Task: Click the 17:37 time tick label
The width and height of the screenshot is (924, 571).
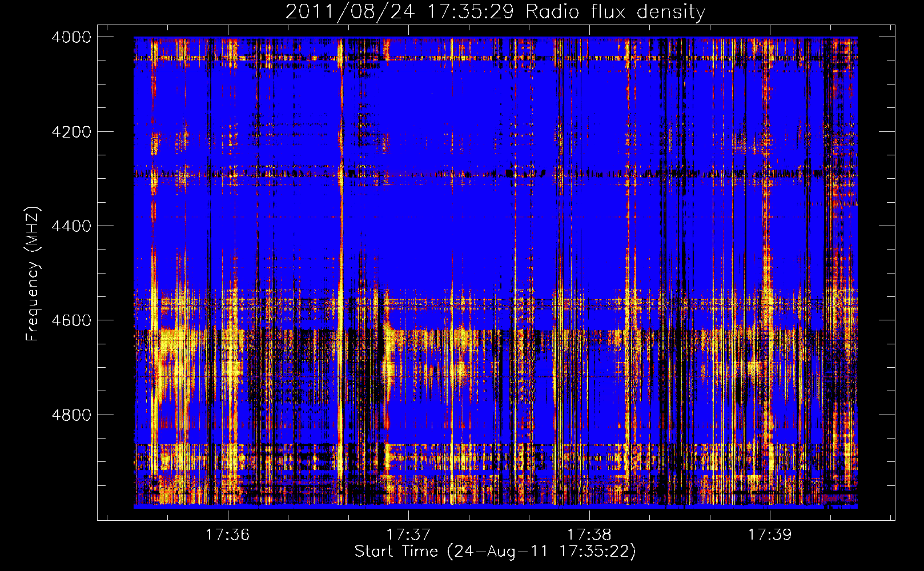Action: coord(408,534)
